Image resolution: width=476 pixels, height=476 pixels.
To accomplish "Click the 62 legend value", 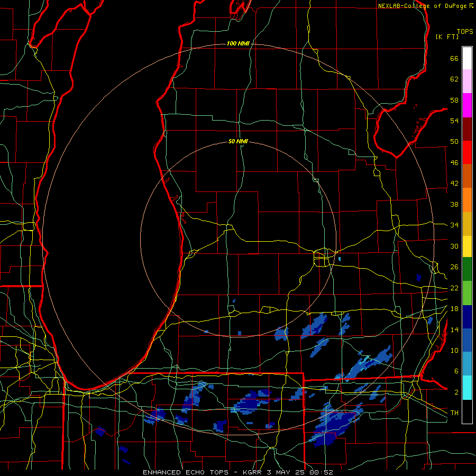I will coord(454,79).
